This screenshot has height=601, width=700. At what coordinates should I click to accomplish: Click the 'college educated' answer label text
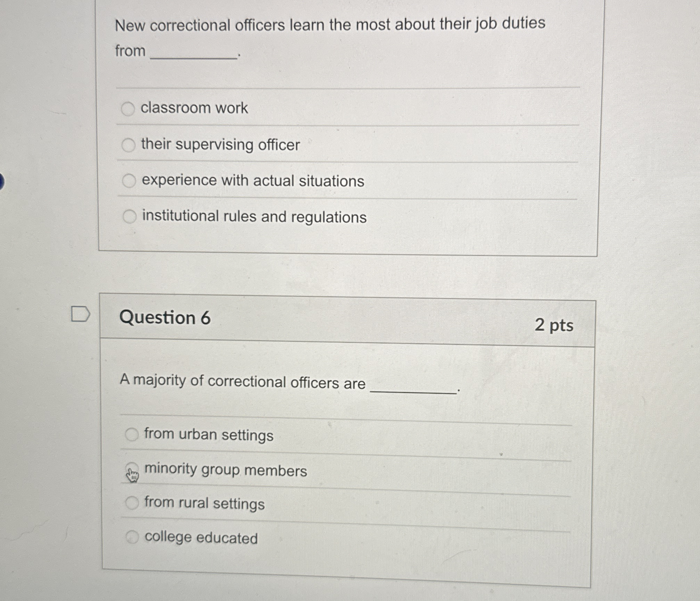tap(201, 537)
